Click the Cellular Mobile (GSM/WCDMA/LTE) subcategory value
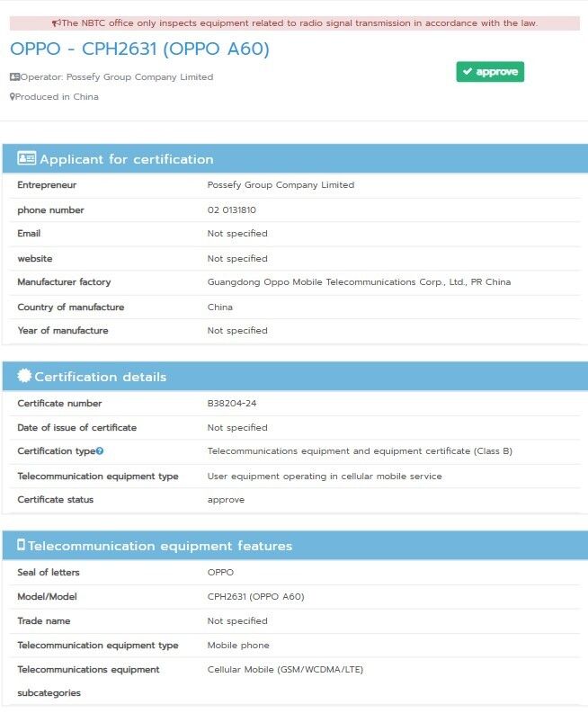Viewport: 588px width, 713px height. (x=285, y=670)
